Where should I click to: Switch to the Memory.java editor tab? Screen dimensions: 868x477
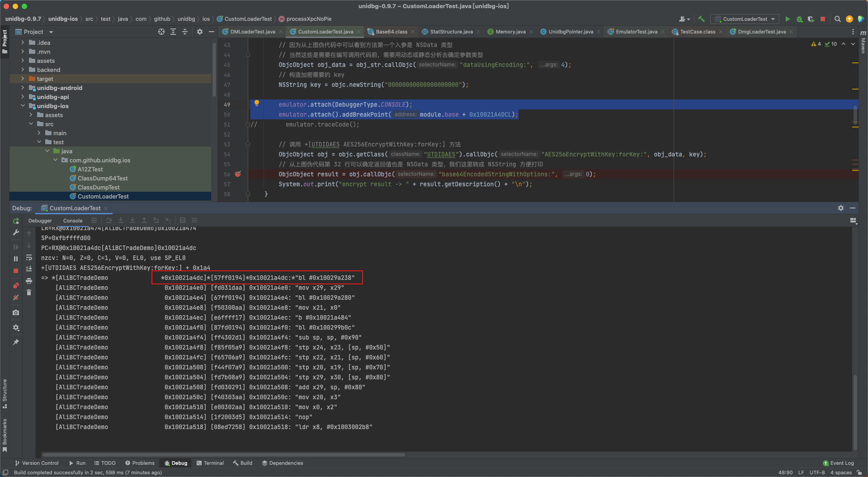pos(510,32)
